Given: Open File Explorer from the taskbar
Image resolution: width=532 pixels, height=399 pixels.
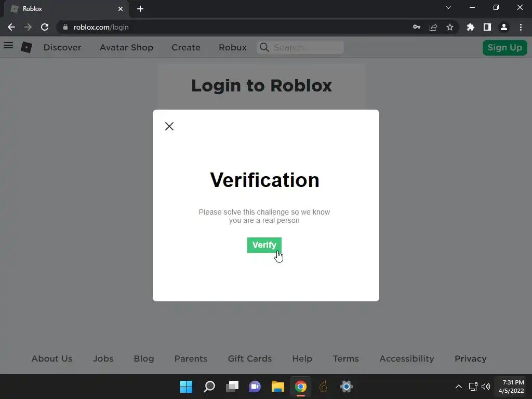Looking at the screenshot, I should click(x=278, y=387).
